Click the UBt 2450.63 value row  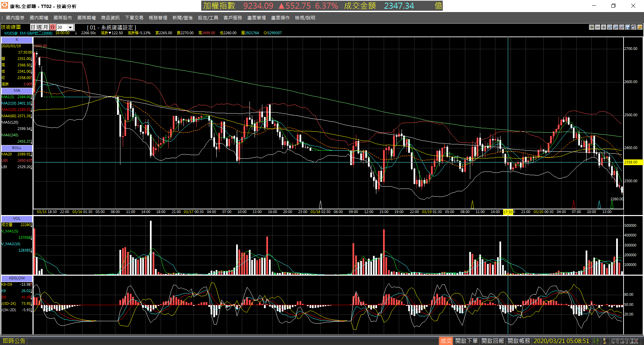coord(16,161)
